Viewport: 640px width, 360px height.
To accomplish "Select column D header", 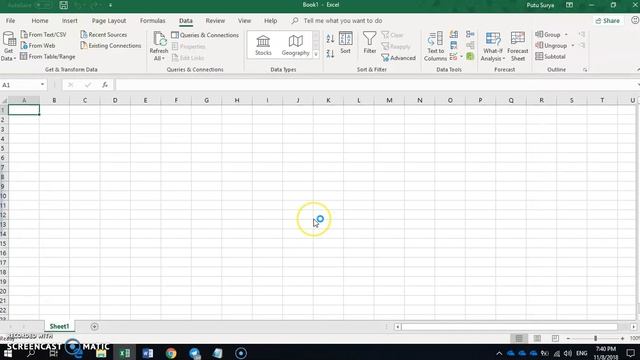I will pyautogui.click(x=115, y=100).
